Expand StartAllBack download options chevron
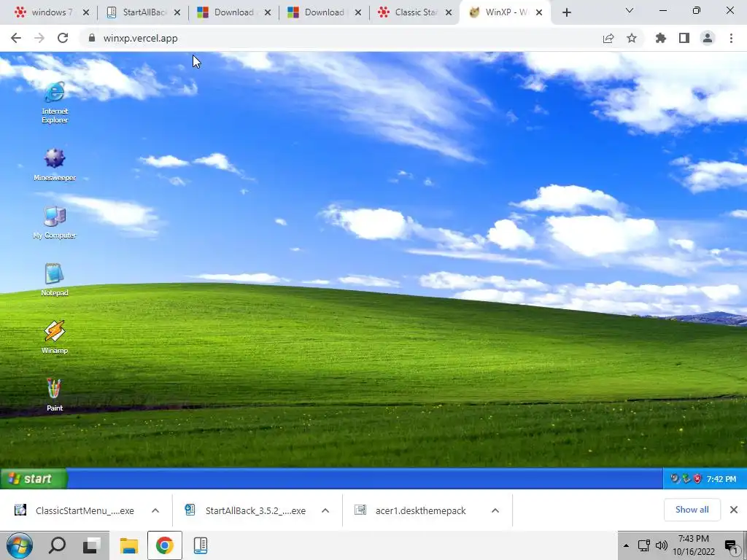 [325, 510]
